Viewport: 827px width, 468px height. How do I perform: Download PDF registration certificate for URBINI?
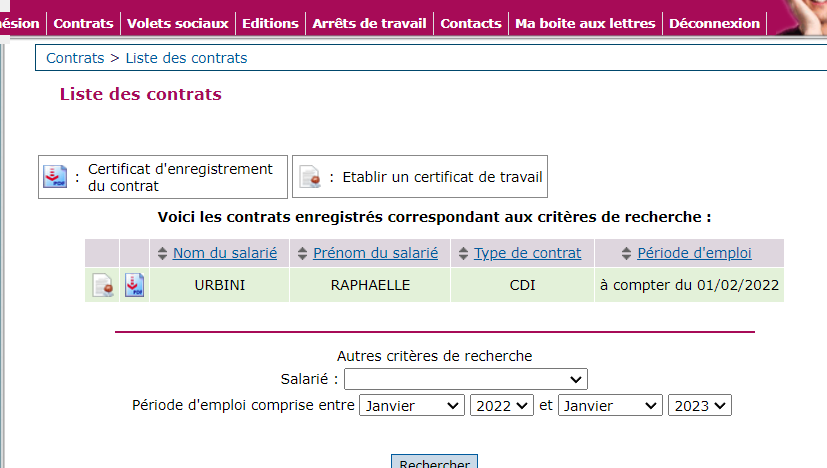click(x=134, y=285)
